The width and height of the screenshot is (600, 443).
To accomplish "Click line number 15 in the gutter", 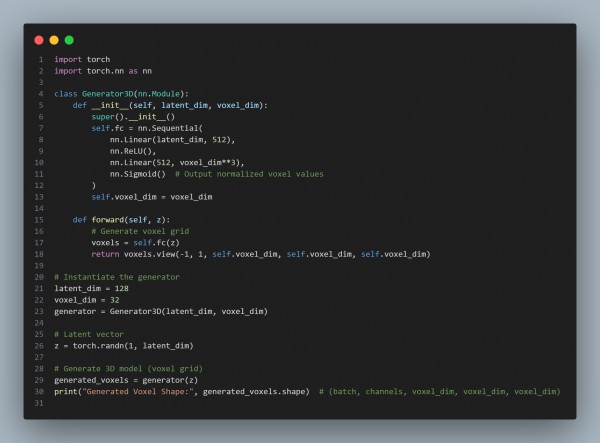I will pos(39,220).
